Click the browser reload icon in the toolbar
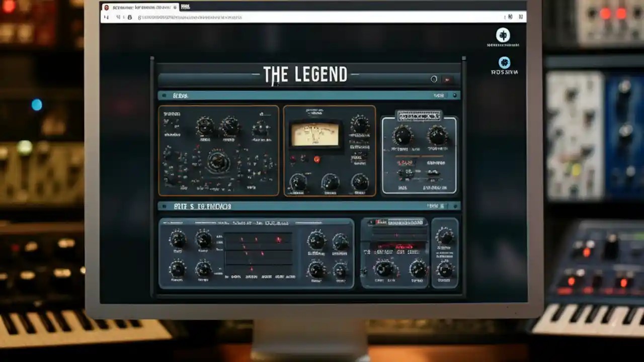The image size is (644, 362). point(119,17)
